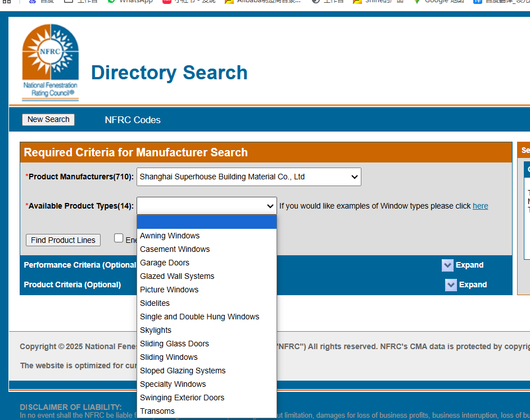Click the NFRC logo image
The width and height of the screenshot is (530, 420).
tap(51, 62)
